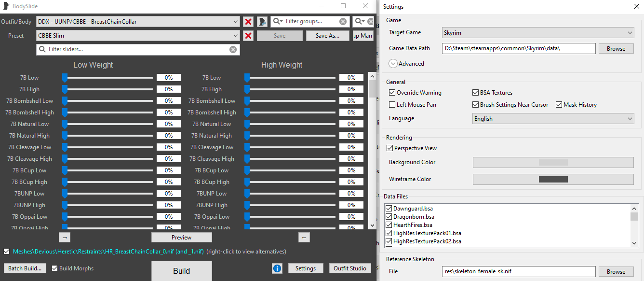Image resolution: width=644 pixels, height=281 pixels.
Task: Uncheck the Build Morphs option
Action: [x=55, y=268]
